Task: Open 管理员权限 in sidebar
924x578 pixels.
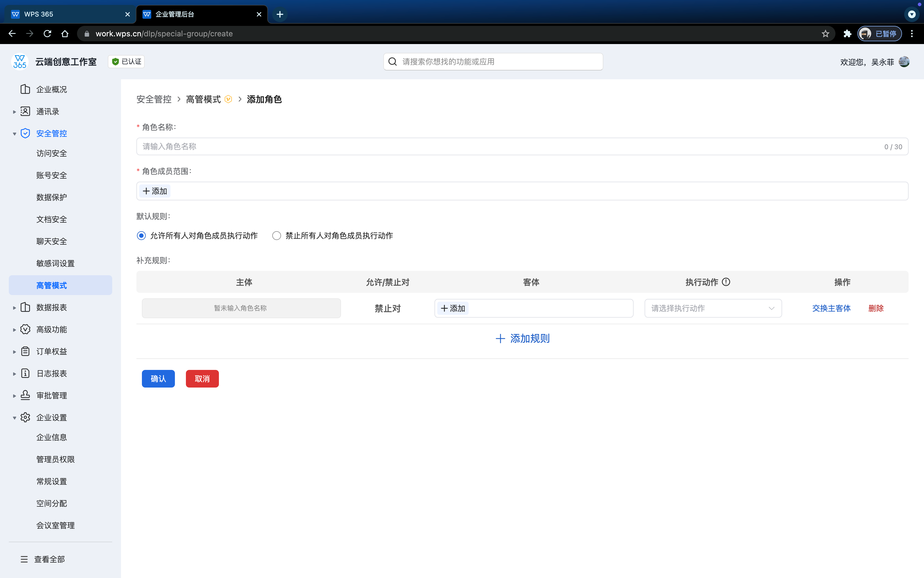Action: click(55, 459)
